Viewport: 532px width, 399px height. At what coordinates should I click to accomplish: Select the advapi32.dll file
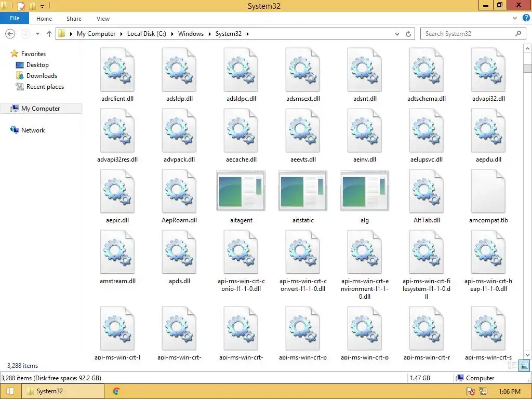point(488,70)
